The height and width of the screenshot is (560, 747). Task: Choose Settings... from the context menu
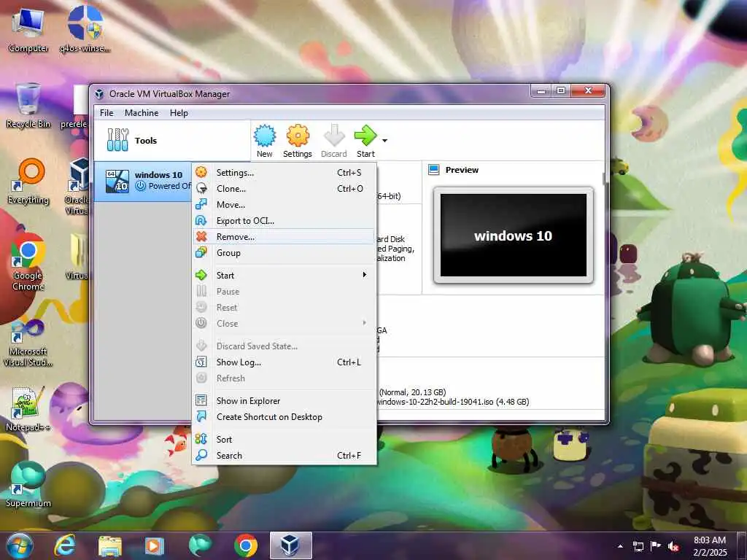(x=285, y=172)
